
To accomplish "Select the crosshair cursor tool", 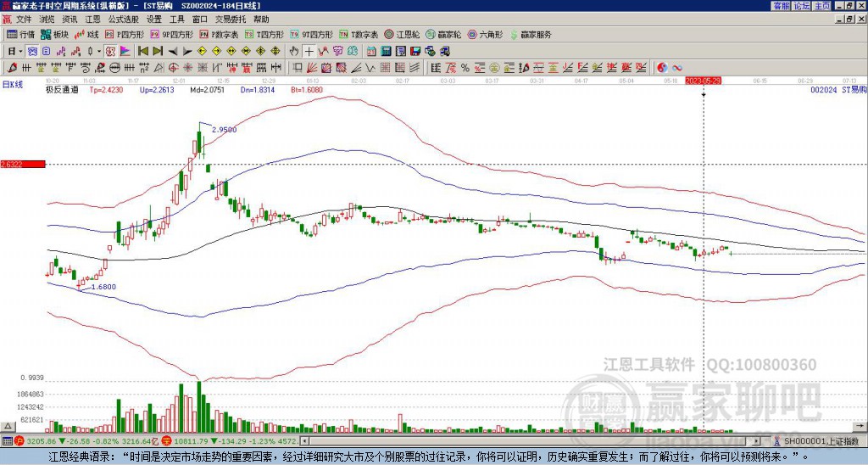I will click(309, 52).
